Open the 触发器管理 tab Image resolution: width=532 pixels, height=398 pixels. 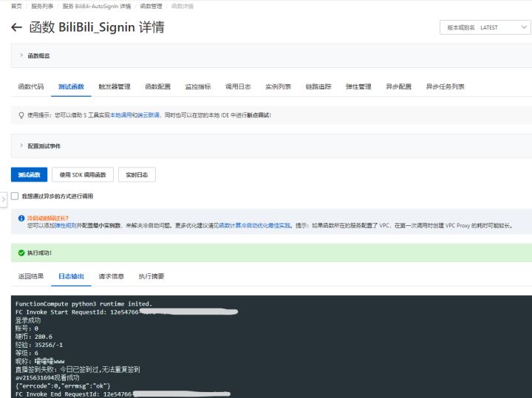tap(115, 86)
